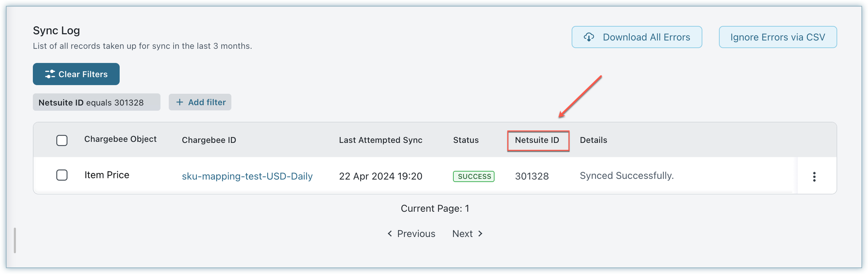Click the Status column header
The width and height of the screenshot is (868, 274).
point(466,140)
